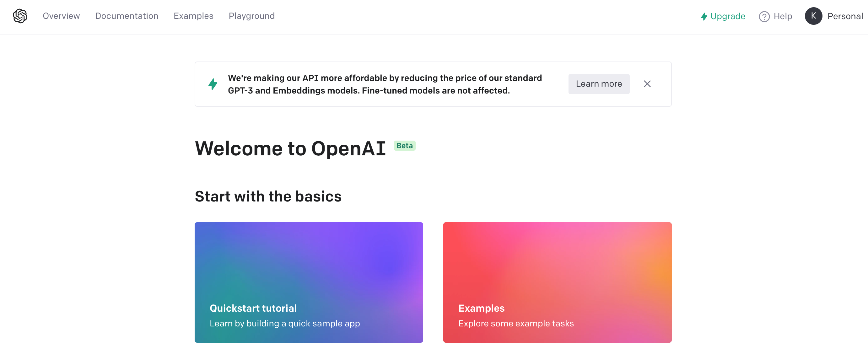The image size is (868, 349).
Task: Go to the Examples nav item
Action: pyautogui.click(x=193, y=16)
